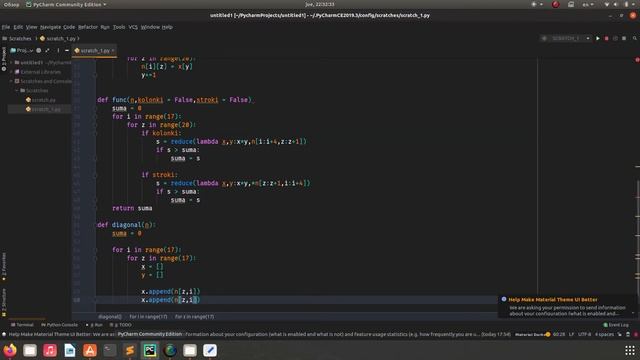The width and height of the screenshot is (640, 360).
Task: Show Applications grid button
Action: point(630,350)
